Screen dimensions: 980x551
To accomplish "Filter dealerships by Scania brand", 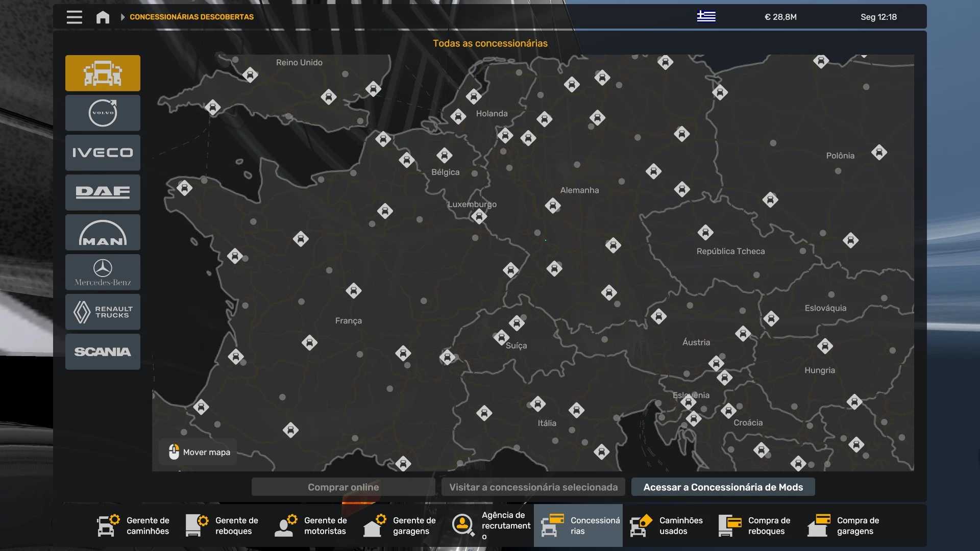I will click(x=103, y=352).
